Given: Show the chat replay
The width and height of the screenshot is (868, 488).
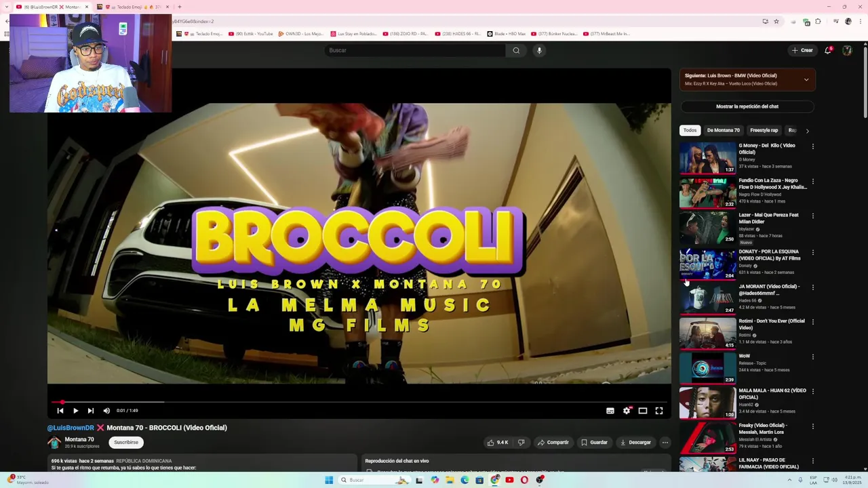Looking at the screenshot, I should [x=747, y=106].
